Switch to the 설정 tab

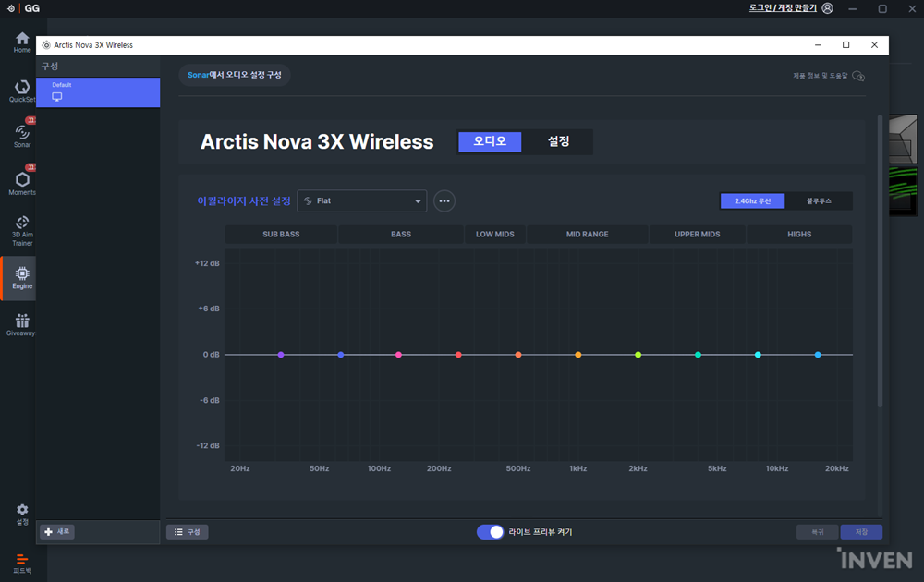(x=558, y=141)
